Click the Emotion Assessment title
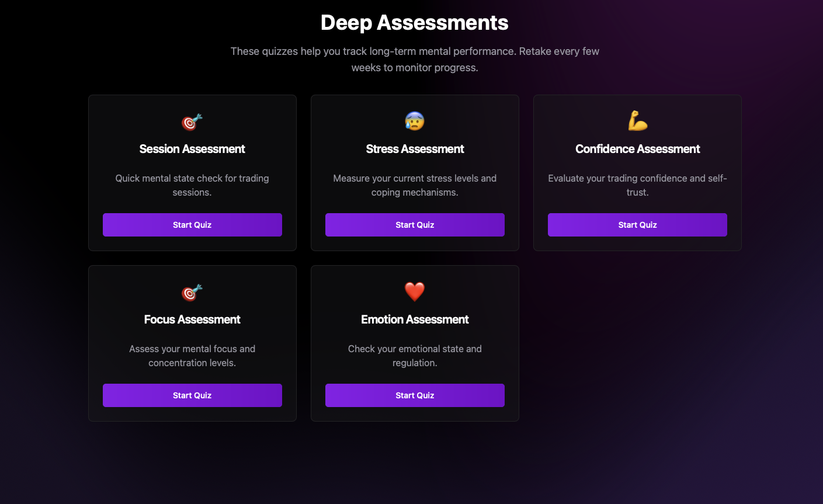The image size is (823, 504). pos(415,319)
